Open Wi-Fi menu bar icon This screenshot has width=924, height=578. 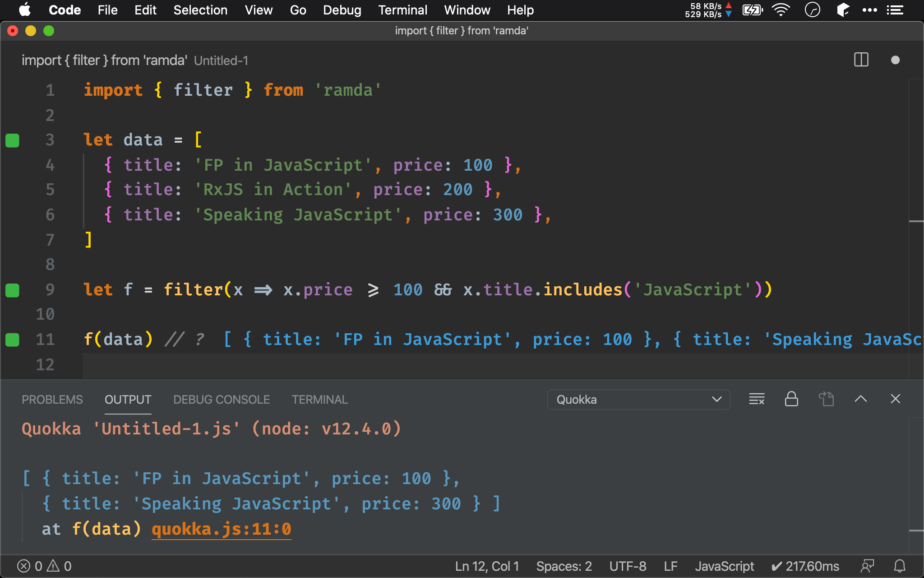pyautogui.click(x=781, y=10)
